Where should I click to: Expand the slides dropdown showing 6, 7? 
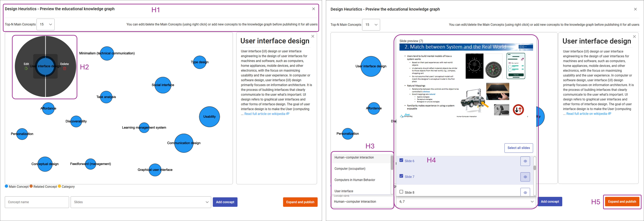point(466,202)
